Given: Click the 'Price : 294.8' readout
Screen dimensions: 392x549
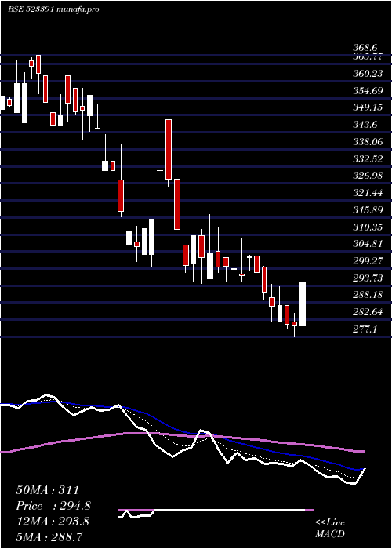Looking at the screenshot, I should coord(53,506).
